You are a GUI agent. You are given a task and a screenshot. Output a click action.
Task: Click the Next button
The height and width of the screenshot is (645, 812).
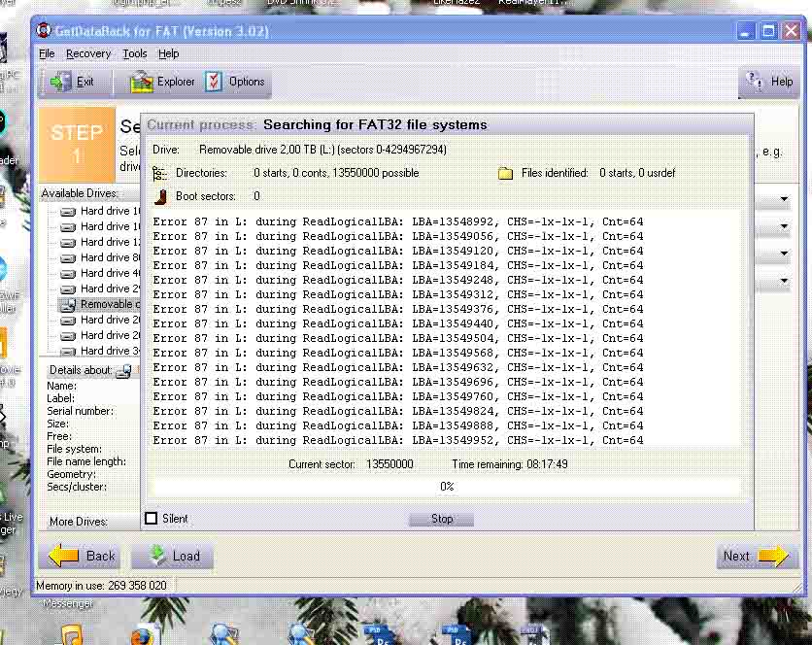pyautogui.click(x=756, y=556)
